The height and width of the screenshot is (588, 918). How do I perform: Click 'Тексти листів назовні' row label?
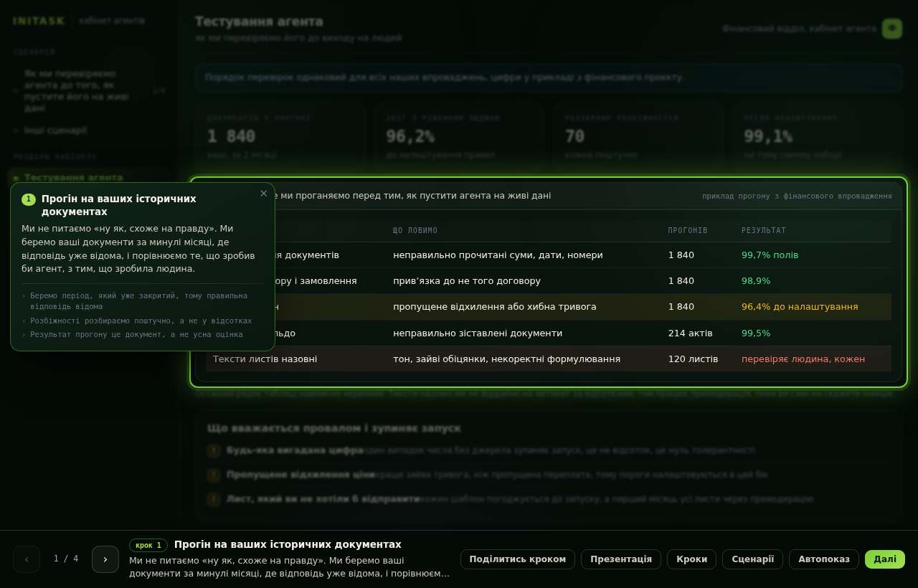pyautogui.click(x=265, y=359)
